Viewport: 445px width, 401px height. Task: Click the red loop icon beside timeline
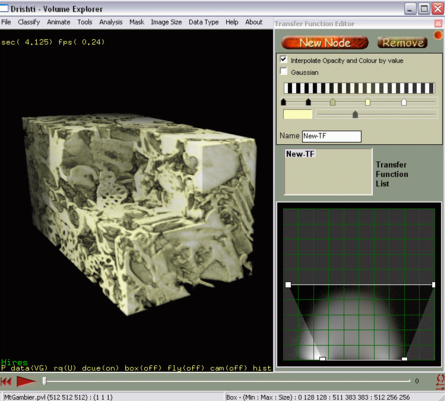coord(440,382)
